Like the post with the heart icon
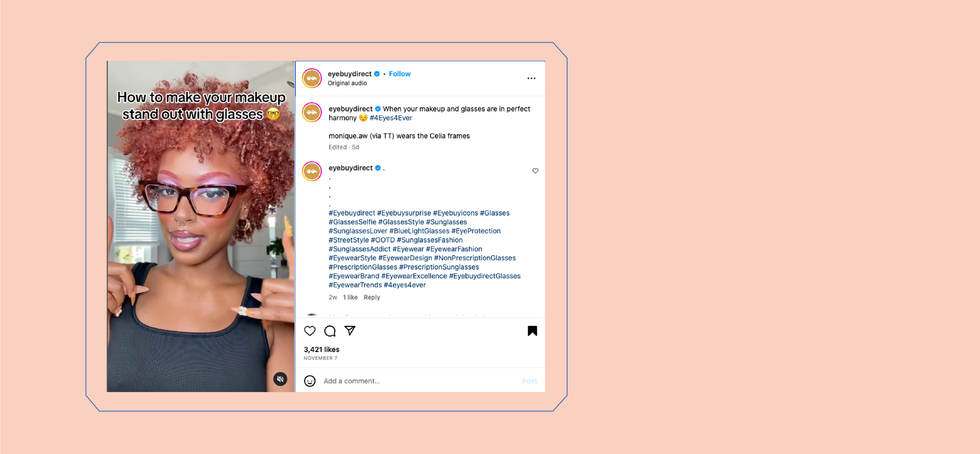 point(310,331)
